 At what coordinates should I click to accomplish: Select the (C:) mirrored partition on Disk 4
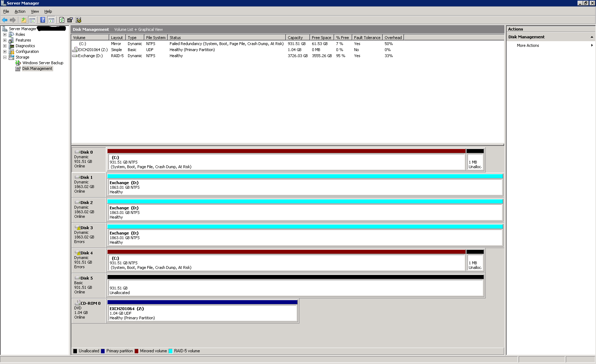[x=286, y=260]
